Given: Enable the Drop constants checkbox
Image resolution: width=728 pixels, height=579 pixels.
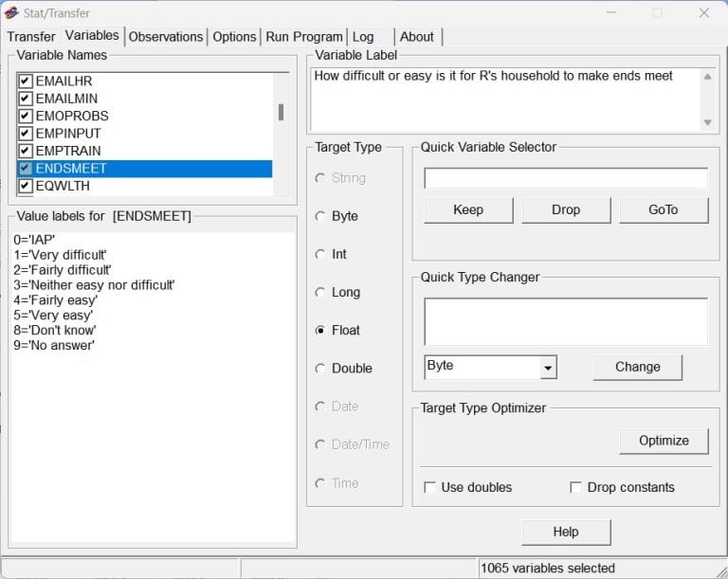Looking at the screenshot, I should [x=575, y=487].
